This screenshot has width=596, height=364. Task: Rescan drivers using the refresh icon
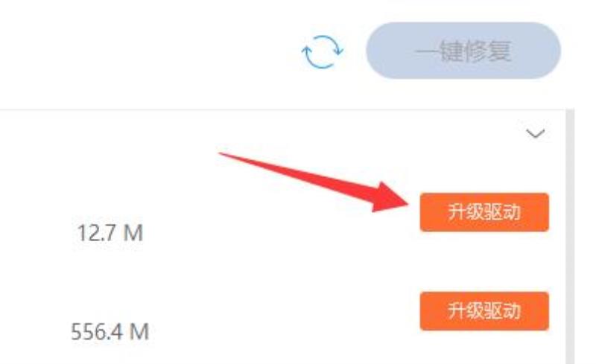tap(323, 51)
